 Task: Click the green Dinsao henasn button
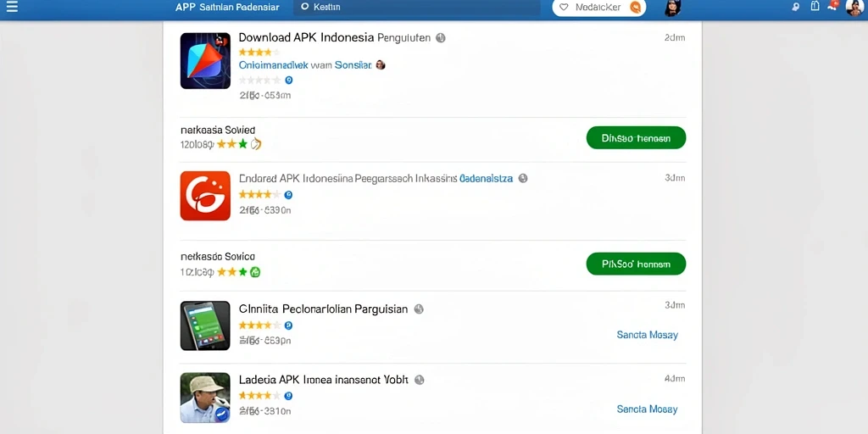pyautogui.click(x=636, y=138)
